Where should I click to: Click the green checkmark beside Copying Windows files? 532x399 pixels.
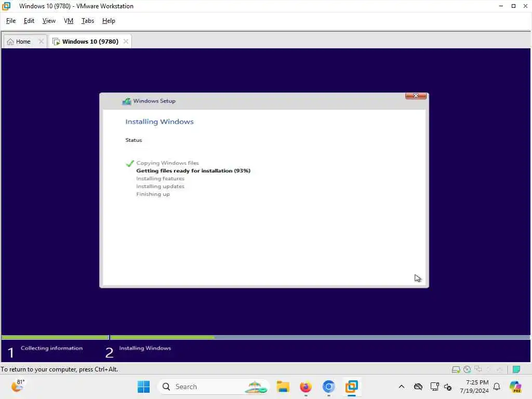coord(129,164)
